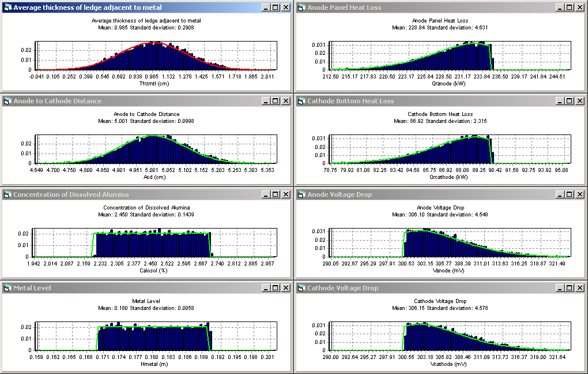This screenshot has width=588, height=374.
Task: Open the Cathode Bottom Heat Loss window icon menu
Action: tap(301, 101)
